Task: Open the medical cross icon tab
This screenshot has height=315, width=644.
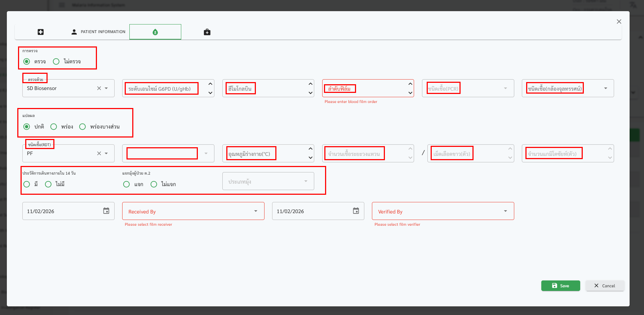Action: pos(41,32)
